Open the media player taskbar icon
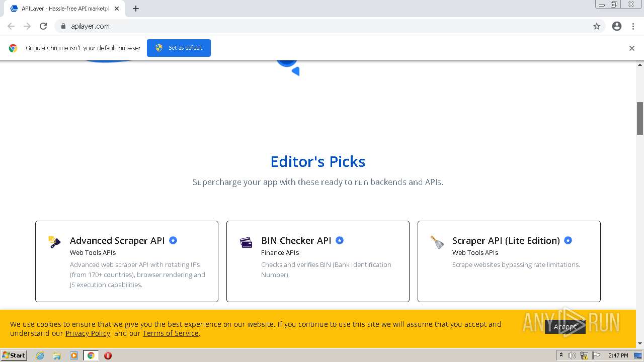Viewport: 644px width, 362px height. 74,355
